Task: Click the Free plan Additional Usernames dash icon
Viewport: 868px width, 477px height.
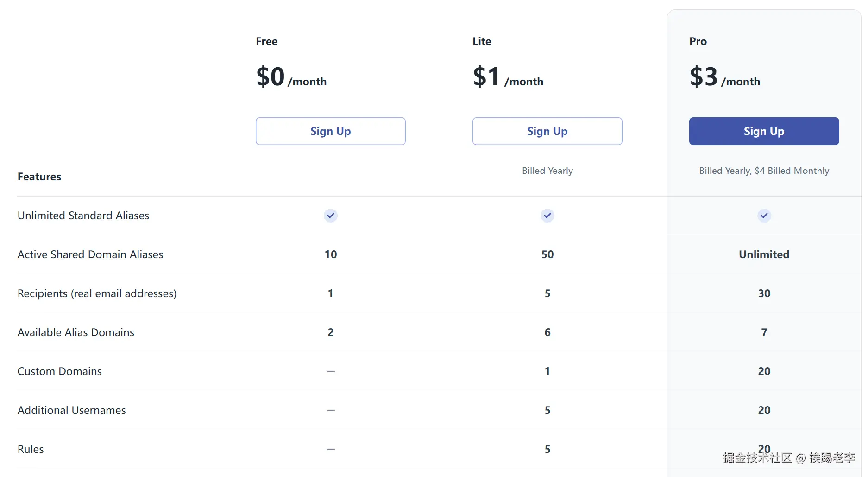Action: (x=330, y=410)
